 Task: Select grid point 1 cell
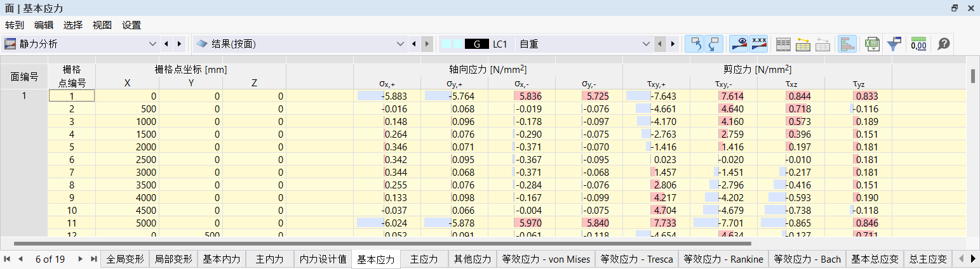[x=72, y=96]
